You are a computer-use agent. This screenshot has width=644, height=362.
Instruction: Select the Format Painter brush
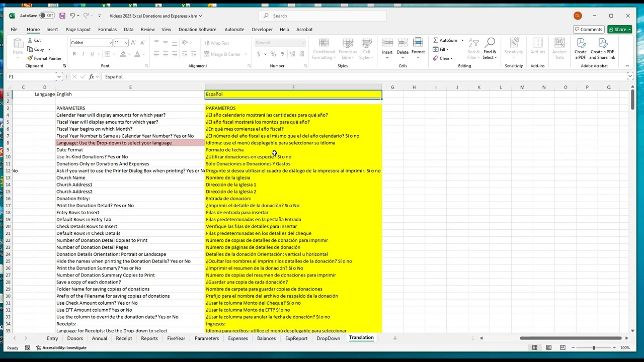click(x=30, y=58)
